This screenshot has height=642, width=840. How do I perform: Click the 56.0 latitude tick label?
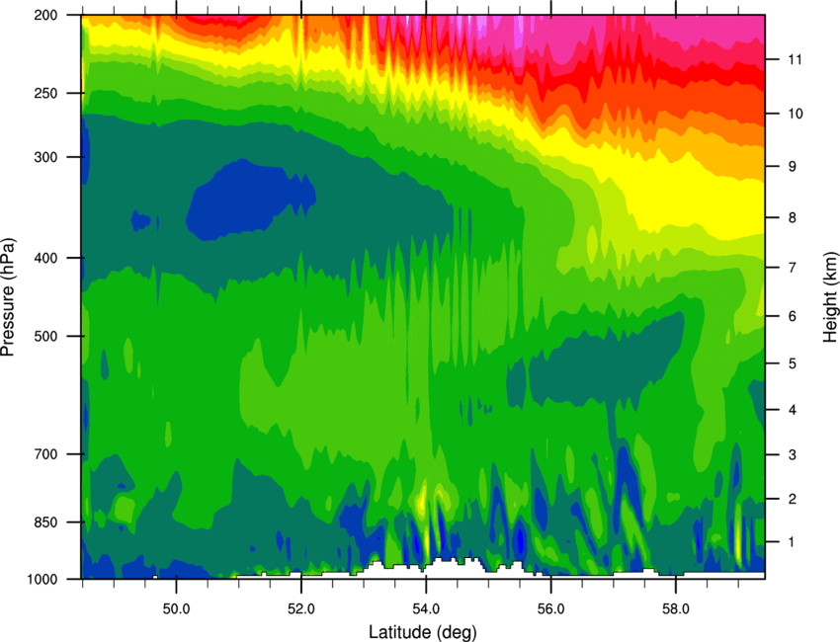[551, 608]
